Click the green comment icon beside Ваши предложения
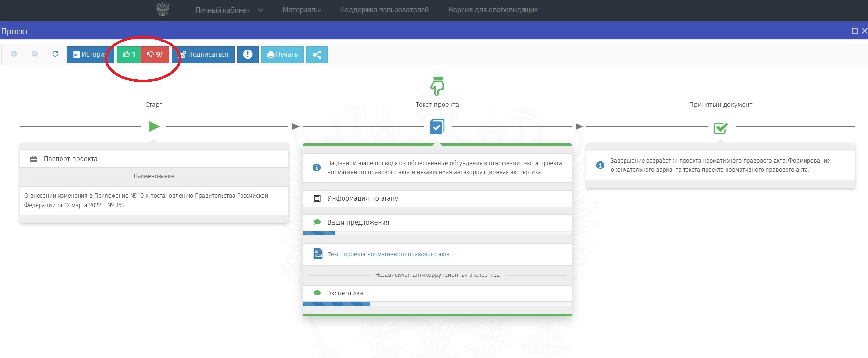 [317, 222]
